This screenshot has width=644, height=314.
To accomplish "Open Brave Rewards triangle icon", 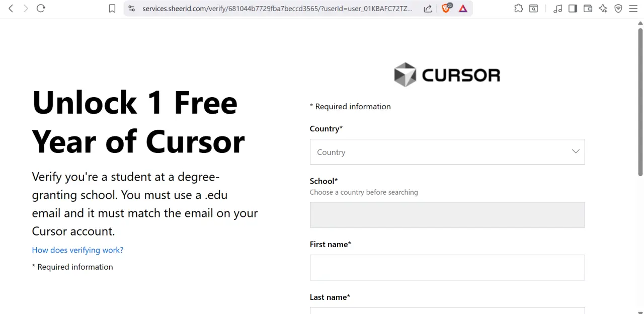I will pos(463,9).
